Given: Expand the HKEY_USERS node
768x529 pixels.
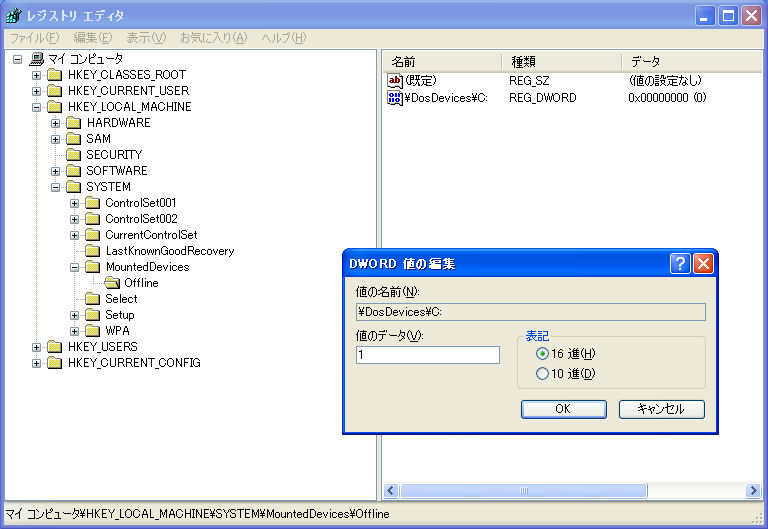Looking at the screenshot, I should tap(36, 347).
